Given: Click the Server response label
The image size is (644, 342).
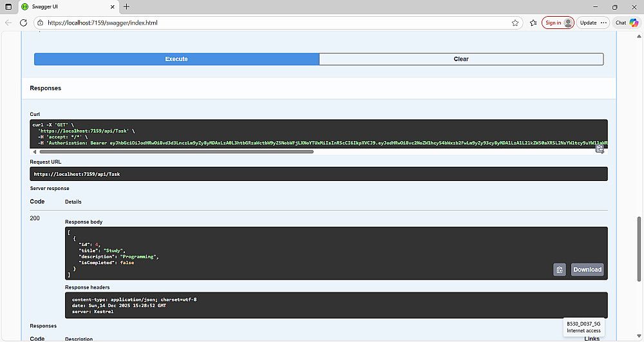Looking at the screenshot, I should pos(50,189).
